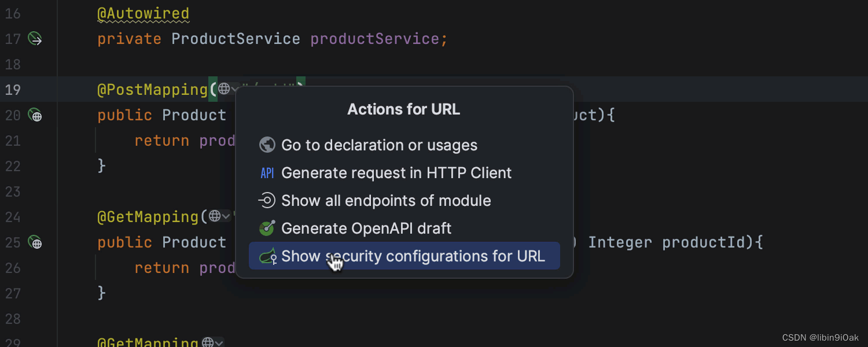Choose Generate OpenAPI draft
This screenshot has width=868, height=347.
coord(366,228)
